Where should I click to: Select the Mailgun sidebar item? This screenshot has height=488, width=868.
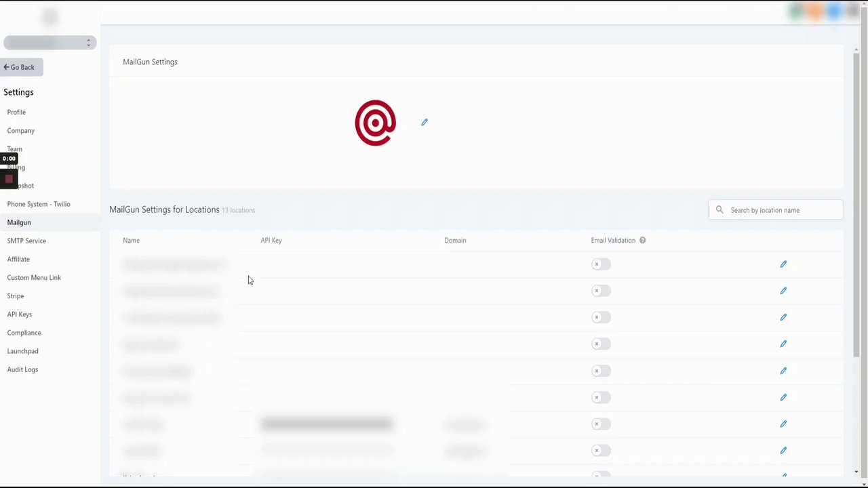point(19,222)
